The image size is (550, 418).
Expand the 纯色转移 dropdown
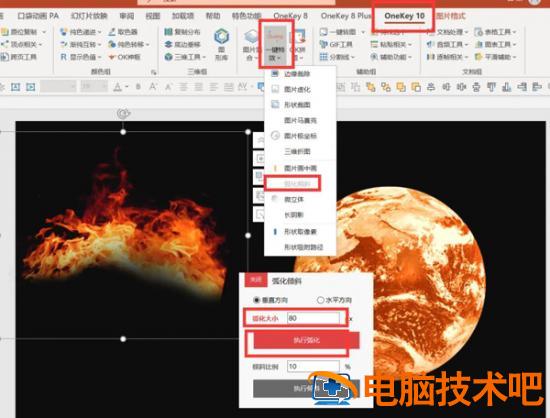(148, 45)
